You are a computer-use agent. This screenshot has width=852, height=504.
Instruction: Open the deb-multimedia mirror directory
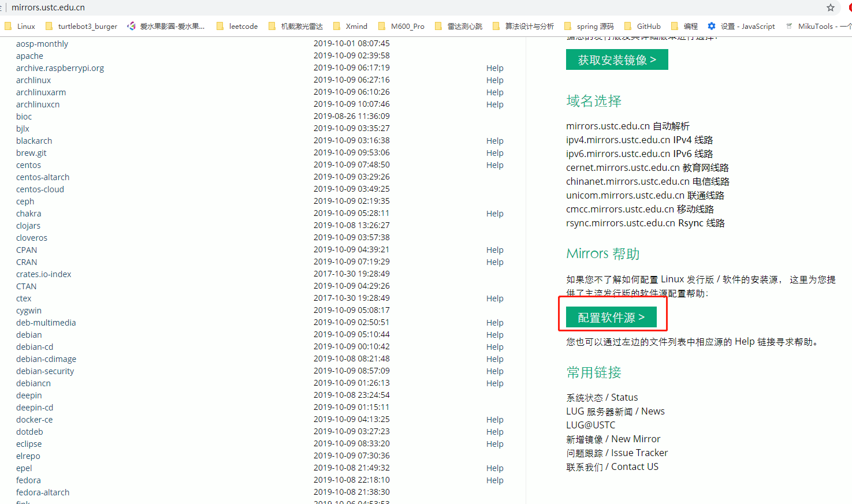tap(46, 323)
